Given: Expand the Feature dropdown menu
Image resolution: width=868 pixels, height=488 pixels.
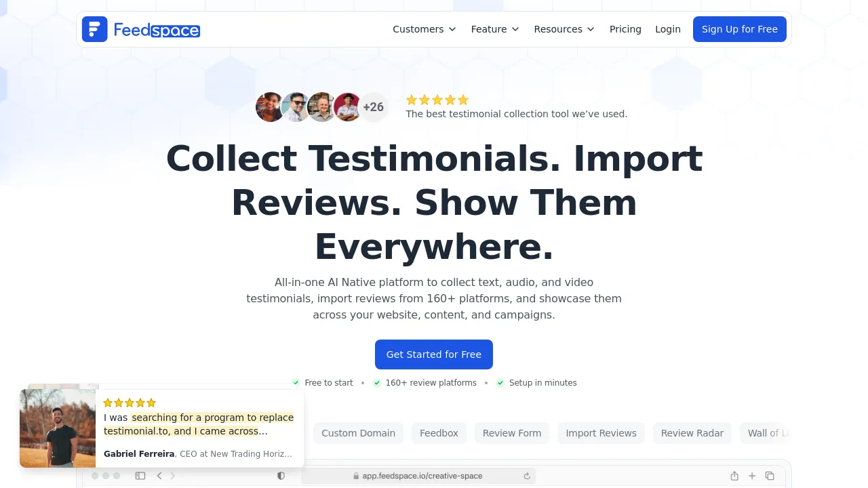Looking at the screenshot, I should (x=495, y=29).
